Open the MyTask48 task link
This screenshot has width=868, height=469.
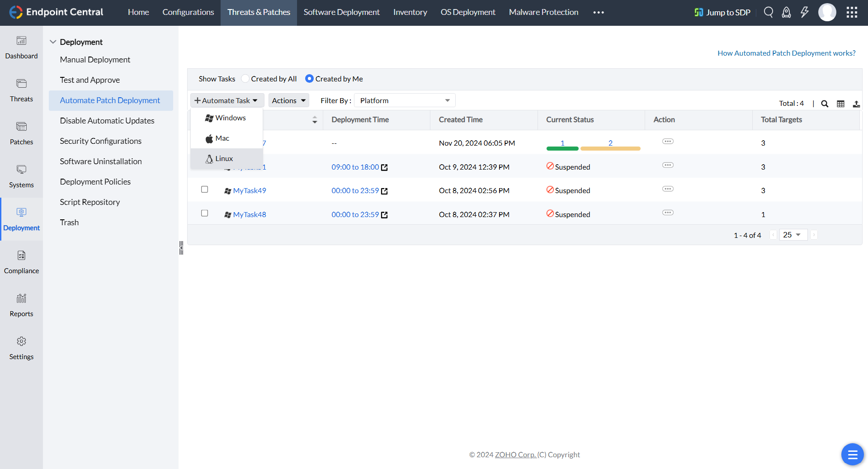click(250, 214)
